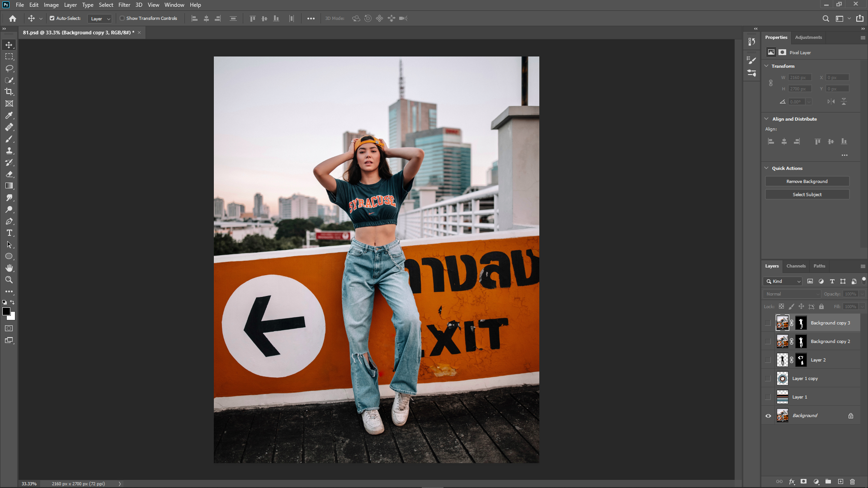
Task: Switch to the Paths tab
Action: coord(819,266)
